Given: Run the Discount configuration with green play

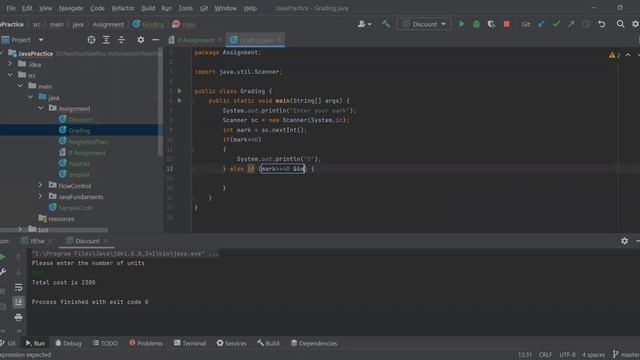Looking at the screenshot, I should click(x=461, y=24).
